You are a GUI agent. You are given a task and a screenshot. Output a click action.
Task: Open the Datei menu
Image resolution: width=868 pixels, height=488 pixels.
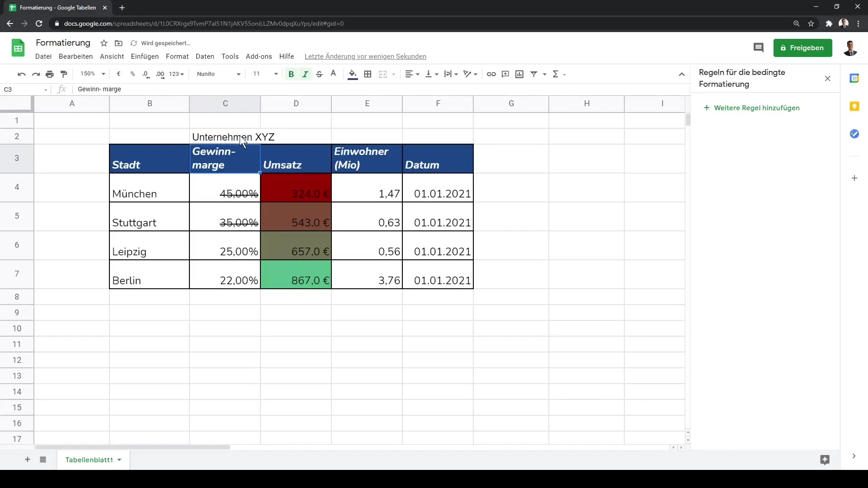(x=43, y=56)
